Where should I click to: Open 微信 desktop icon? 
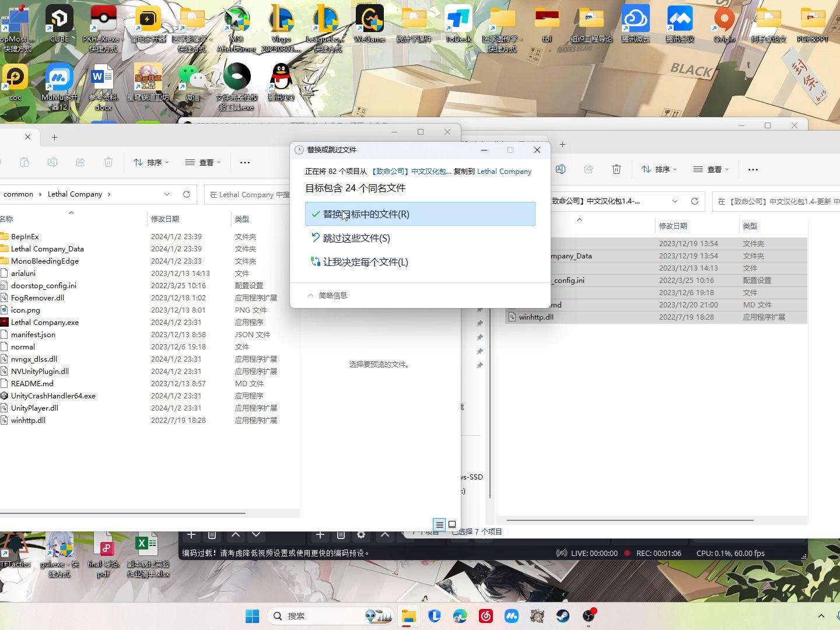tap(192, 82)
